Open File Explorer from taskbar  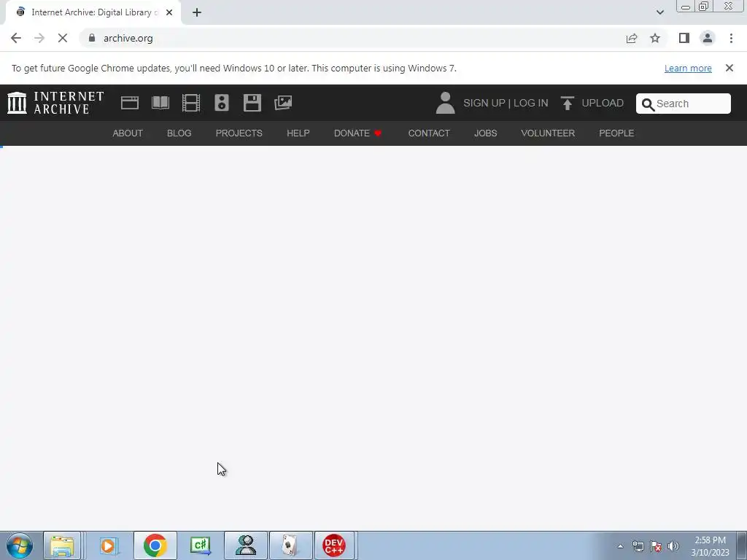click(63, 545)
